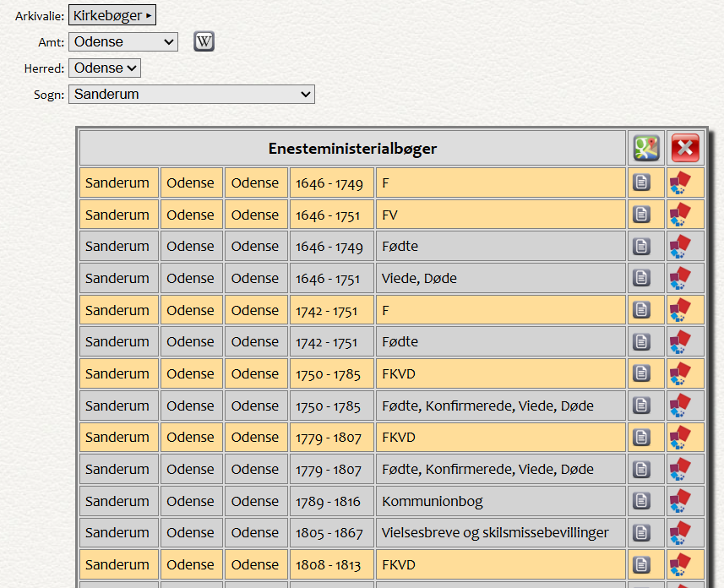This screenshot has width=724, height=588.
Task: Open the Sogn dropdown showing Sanderum
Action: [x=192, y=94]
